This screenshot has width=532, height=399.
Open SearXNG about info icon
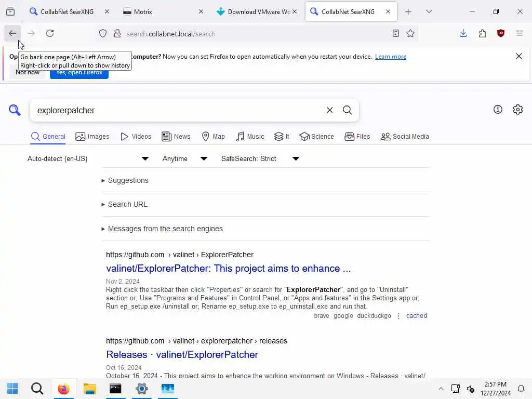498,109
